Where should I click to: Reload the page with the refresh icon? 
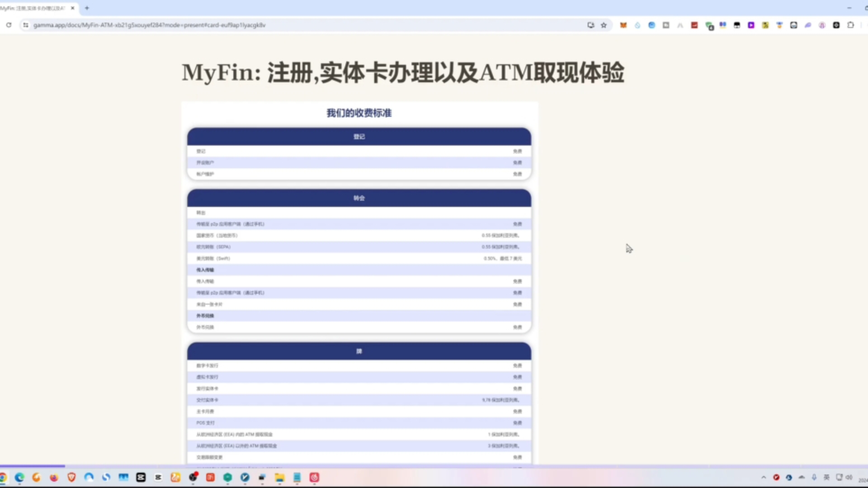click(x=9, y=25)
